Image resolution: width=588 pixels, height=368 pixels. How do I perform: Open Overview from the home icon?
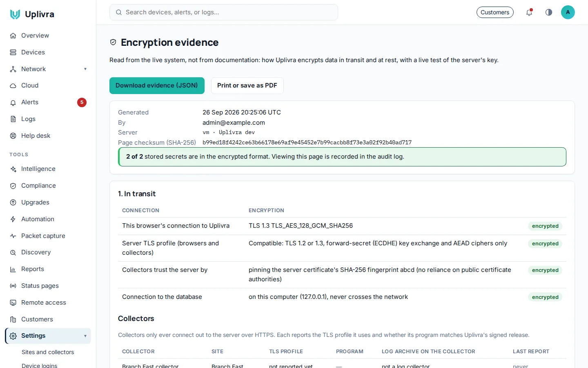[x=13, y=36]
